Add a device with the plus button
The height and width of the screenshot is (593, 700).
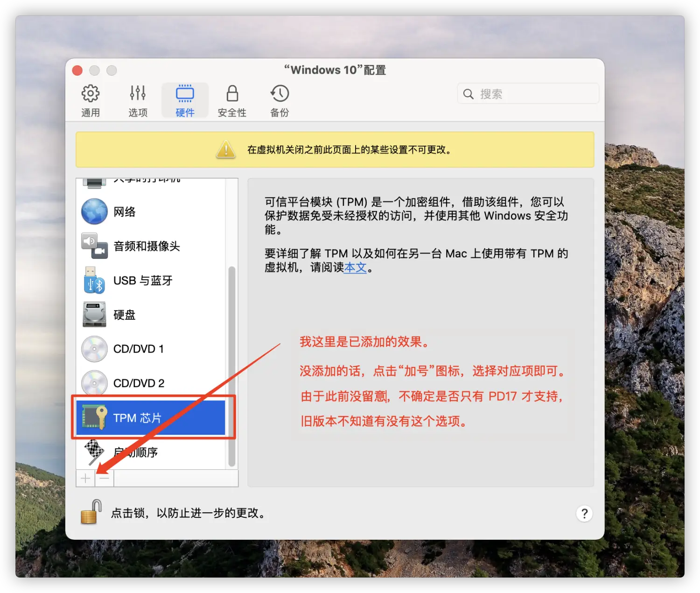click(x=86, y=478)
